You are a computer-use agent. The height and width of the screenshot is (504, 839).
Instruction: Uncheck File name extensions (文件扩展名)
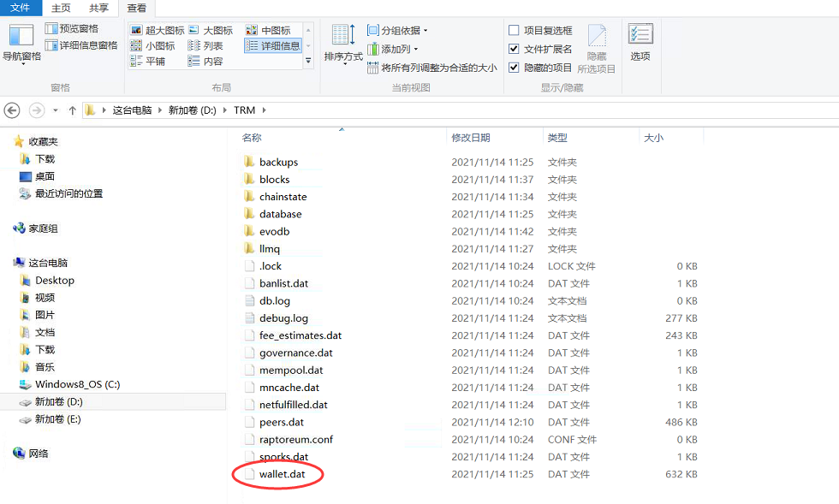(514, 49)
